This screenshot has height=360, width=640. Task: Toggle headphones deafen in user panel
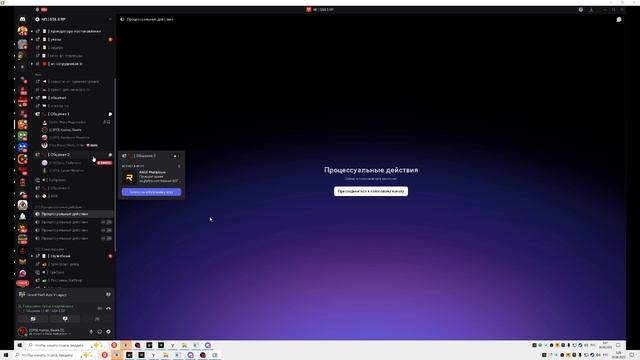pos(100,331)
